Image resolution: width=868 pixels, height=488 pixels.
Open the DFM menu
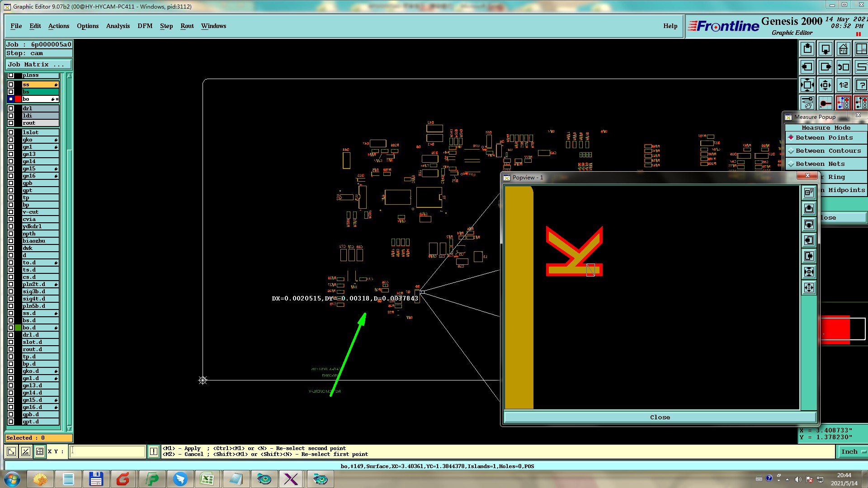[145, 26]
